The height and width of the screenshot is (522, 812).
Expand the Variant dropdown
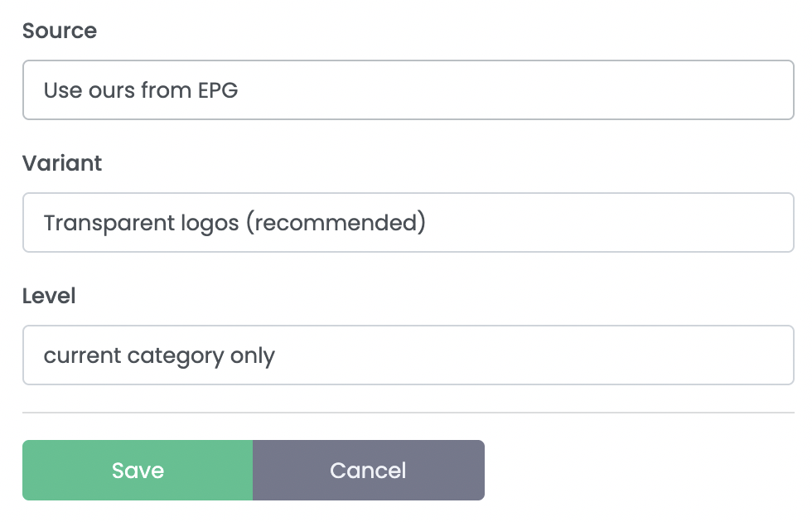point(408,222)
